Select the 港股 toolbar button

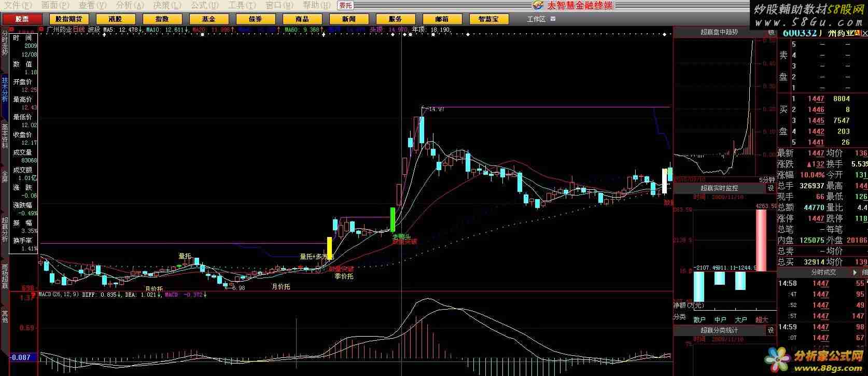coord(116,19)
